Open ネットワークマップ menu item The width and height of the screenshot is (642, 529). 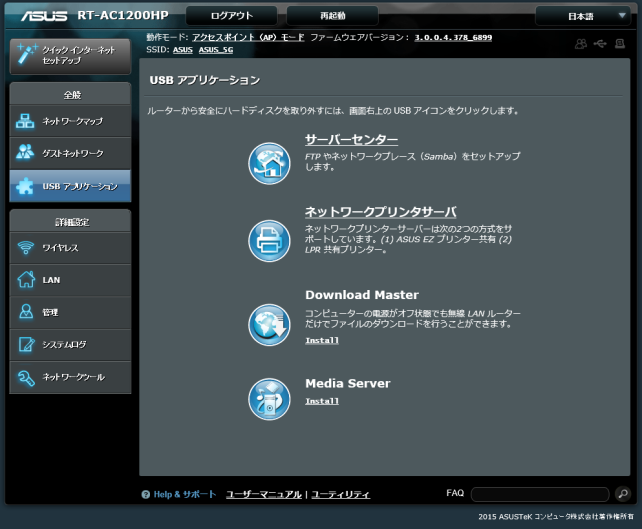tap(70, 121)
